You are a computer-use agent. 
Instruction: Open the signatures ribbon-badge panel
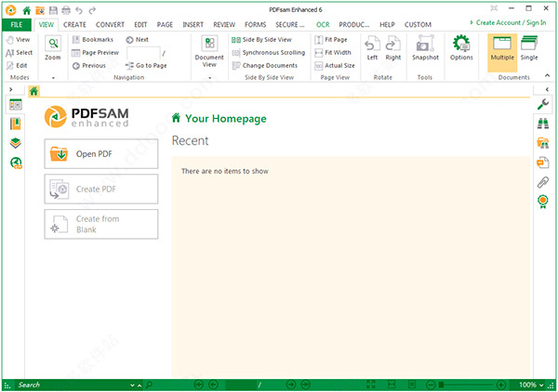pos(543,202)
